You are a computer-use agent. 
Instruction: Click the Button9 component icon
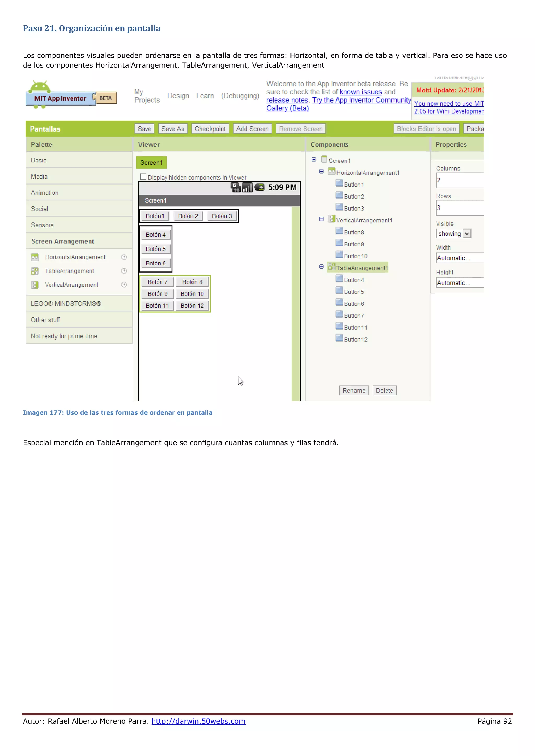click(x=339, y=243)
